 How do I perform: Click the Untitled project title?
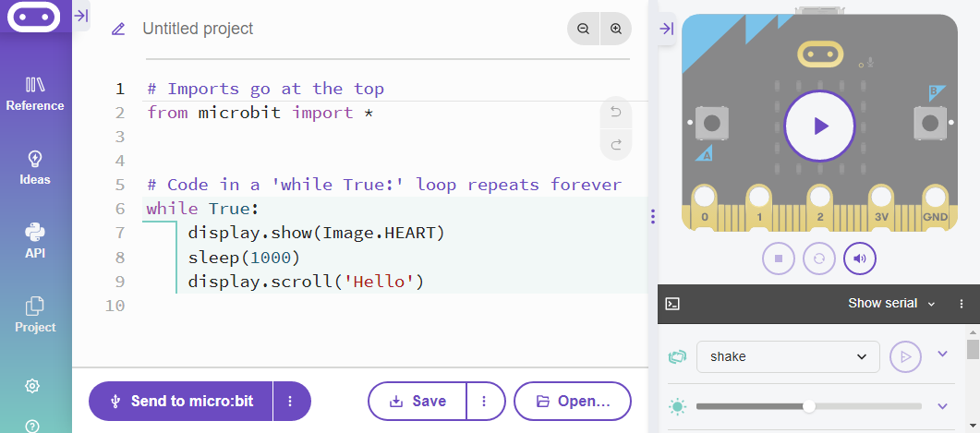pos(199,29)
